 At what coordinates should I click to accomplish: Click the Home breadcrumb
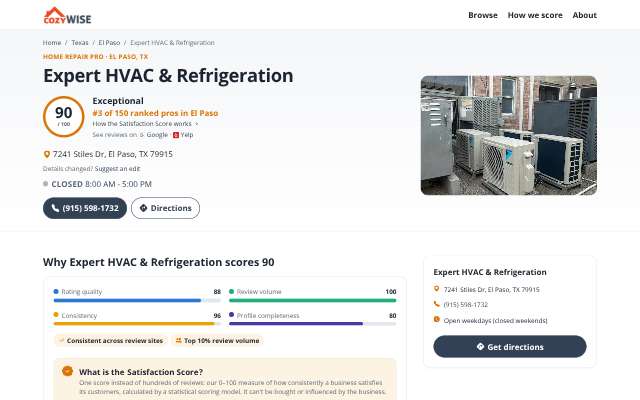tap(52, 42)
